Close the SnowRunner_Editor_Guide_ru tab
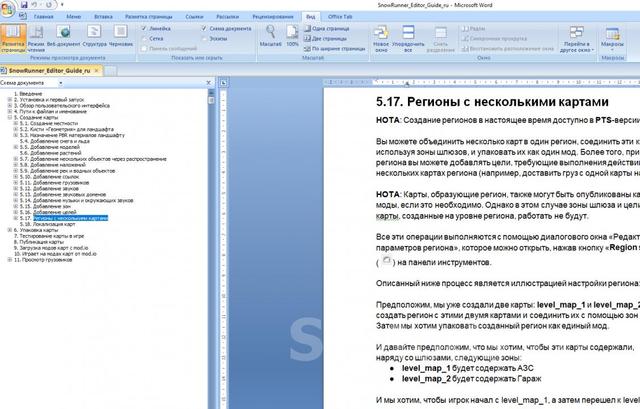This screenshot has width=640, height=409. point(97,71)
